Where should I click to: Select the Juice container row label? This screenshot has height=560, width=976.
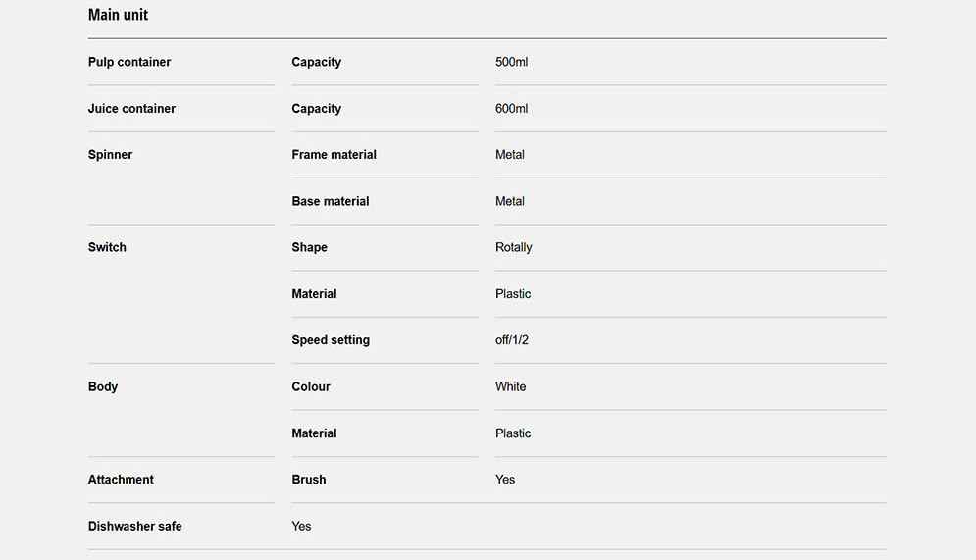click(x=131, y=109)
